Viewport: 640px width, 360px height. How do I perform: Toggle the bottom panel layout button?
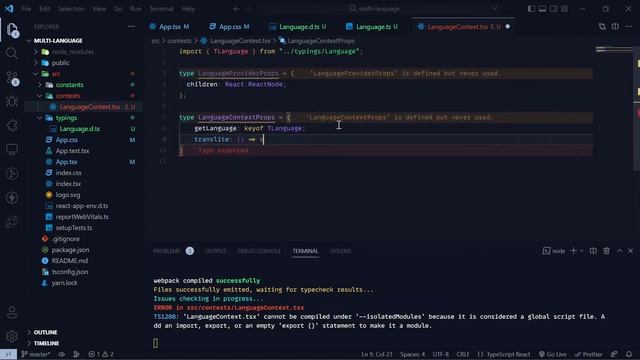pyautogui.click(x=542, y=9)
